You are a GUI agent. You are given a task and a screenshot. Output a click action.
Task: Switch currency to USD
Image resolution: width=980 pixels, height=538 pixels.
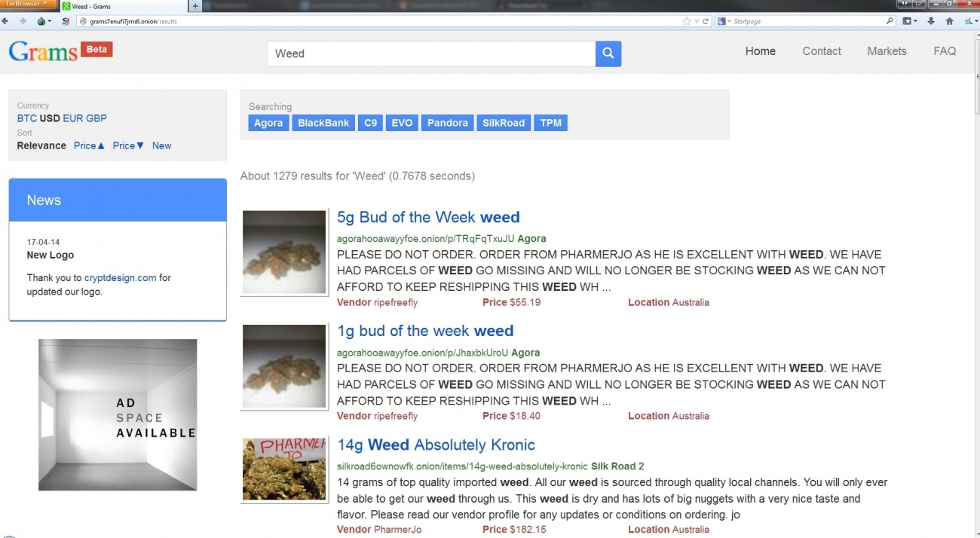click(50, 118)
